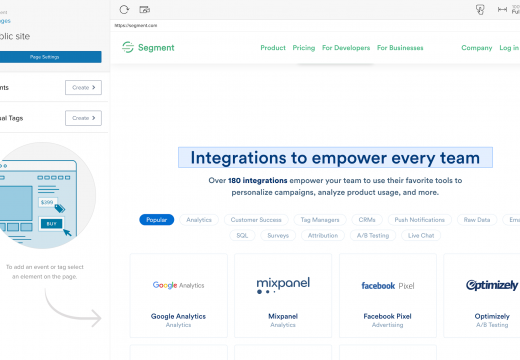Click the 'A/B Testing' label under Optimizely

click(492, 325)
